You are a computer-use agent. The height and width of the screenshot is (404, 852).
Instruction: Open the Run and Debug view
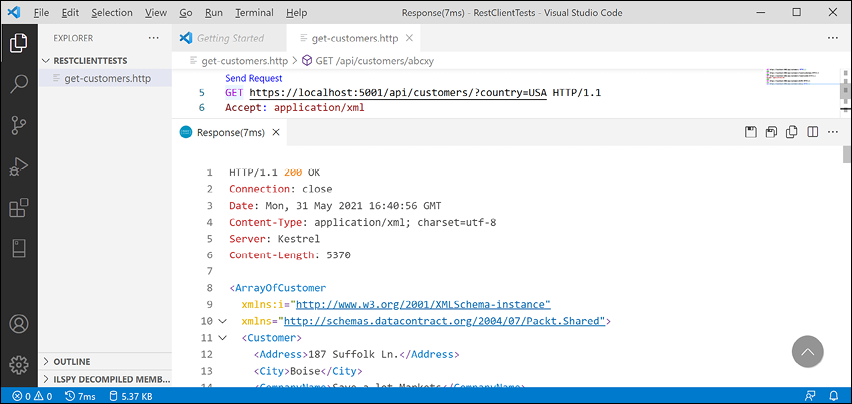tap(18, 167)
